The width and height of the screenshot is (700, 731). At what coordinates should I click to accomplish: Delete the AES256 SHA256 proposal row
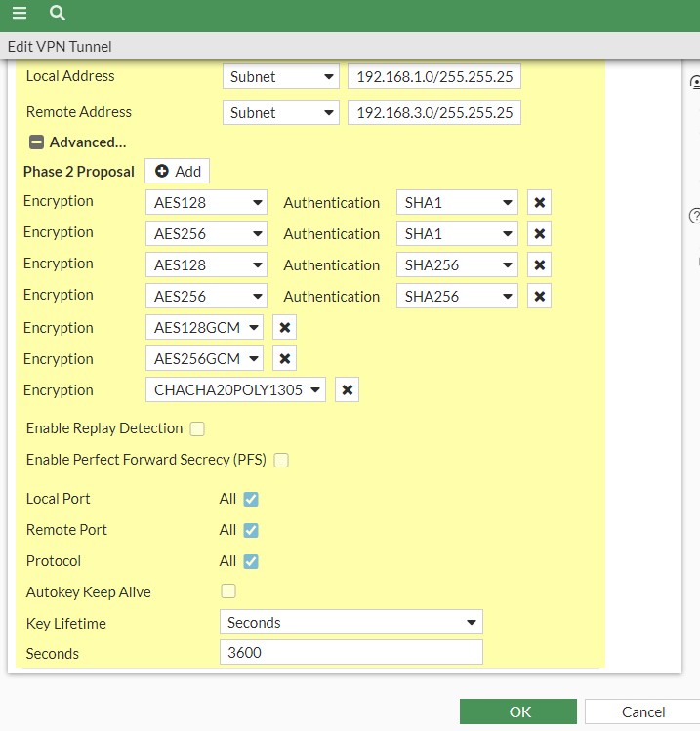(539, 297)
